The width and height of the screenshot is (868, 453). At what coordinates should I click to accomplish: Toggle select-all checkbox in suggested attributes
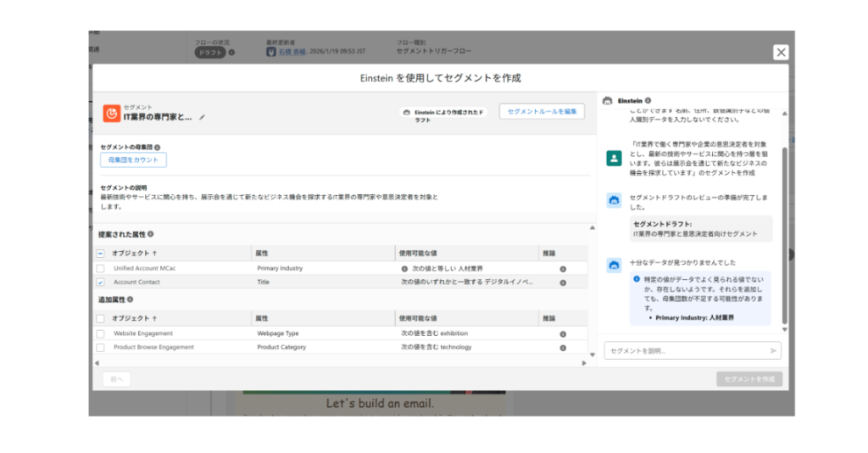(100, 253)
